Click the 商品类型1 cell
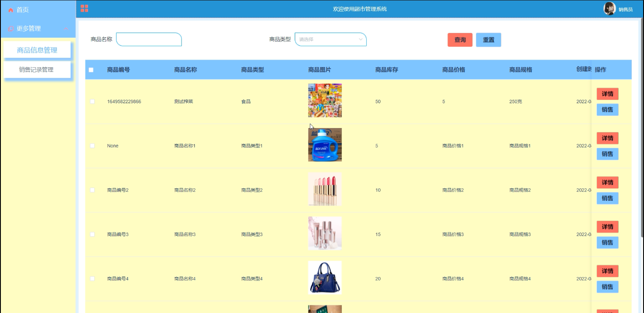Image resolution: width=644 pixels, height=313 pixels. coord(252,146)
